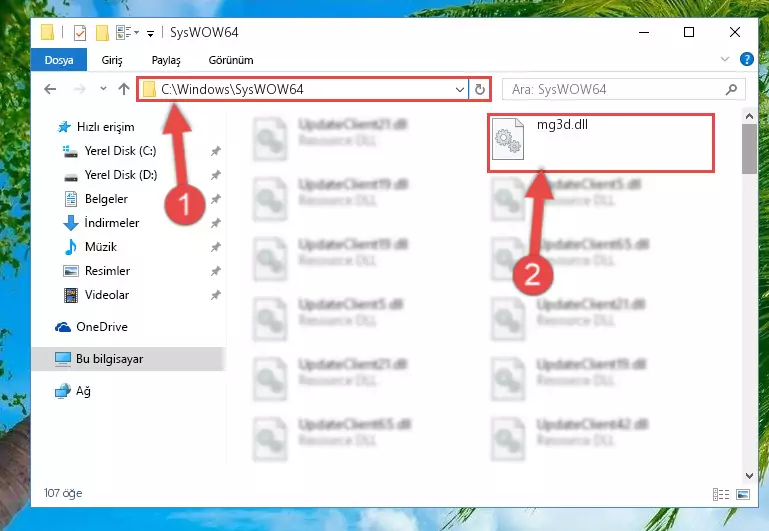Select Ağ in navigation pane

[73, 391]
